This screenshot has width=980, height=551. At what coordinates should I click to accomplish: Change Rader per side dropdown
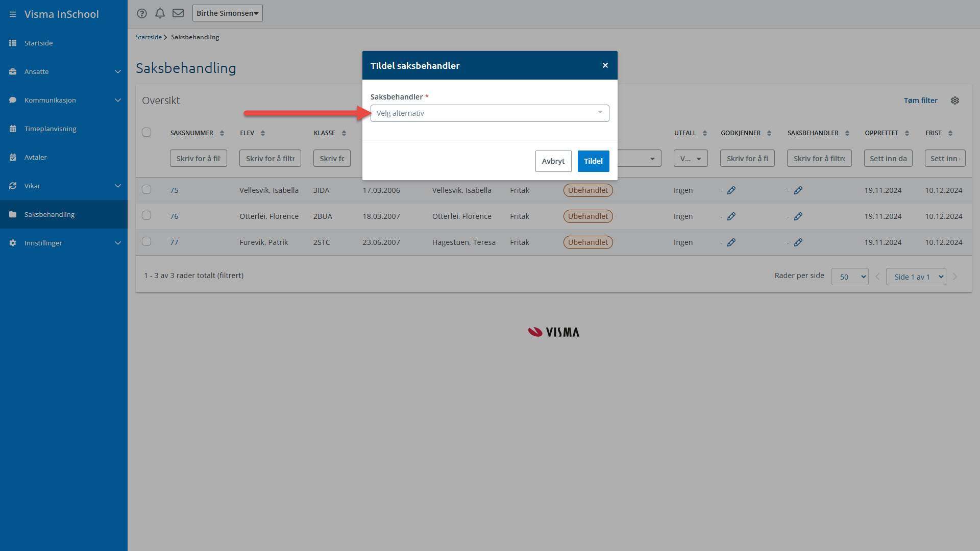pyautogui.click(x=849, y=277)
